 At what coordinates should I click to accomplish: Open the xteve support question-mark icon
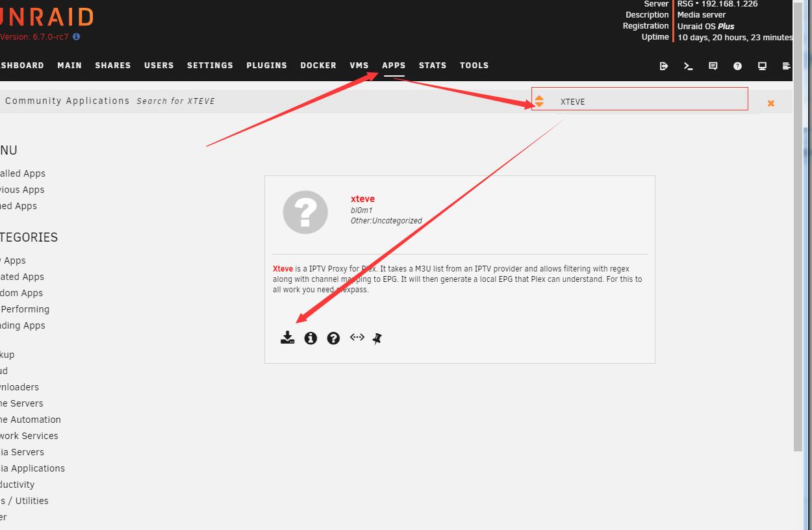[x=333, y=338]
